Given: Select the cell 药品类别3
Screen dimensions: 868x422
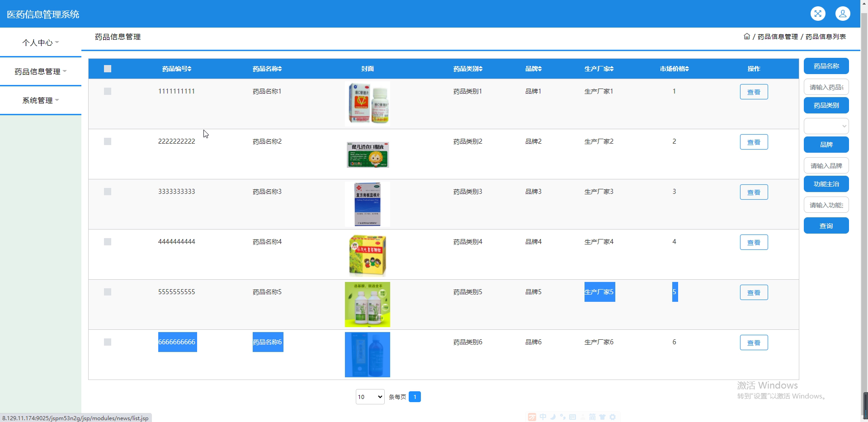Looking at the screenshot, I should [x=468, y=192].
